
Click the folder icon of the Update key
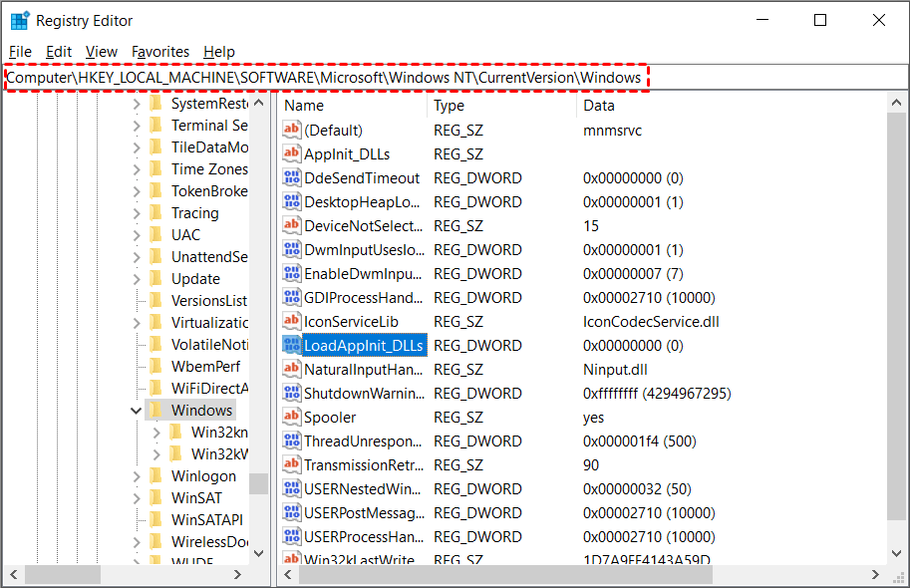click(x=155, y=279)
